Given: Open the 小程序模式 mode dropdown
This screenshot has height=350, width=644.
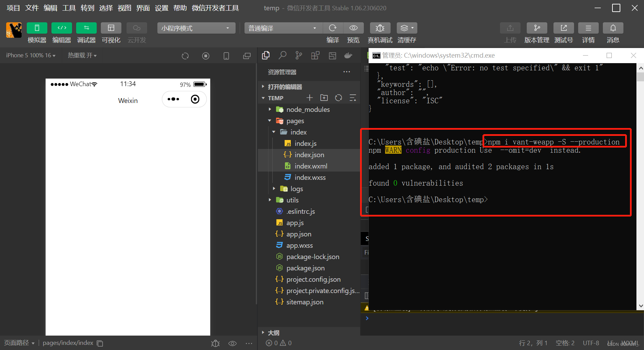Looking at the screenshot, I should [196, 28].
